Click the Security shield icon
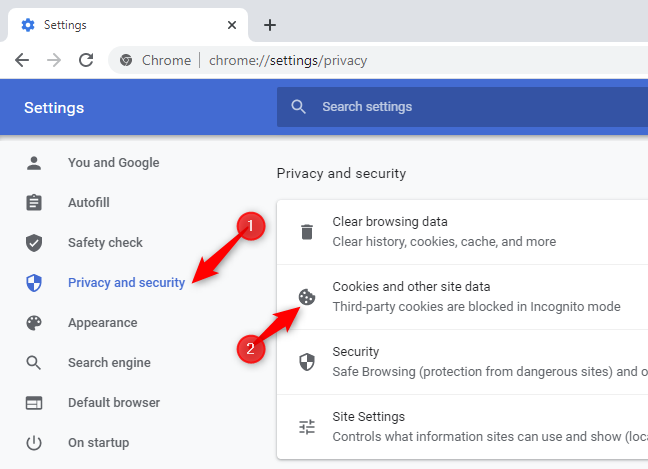Image resolution: width=648 pixels, height=469 pixels. point(307,362)
